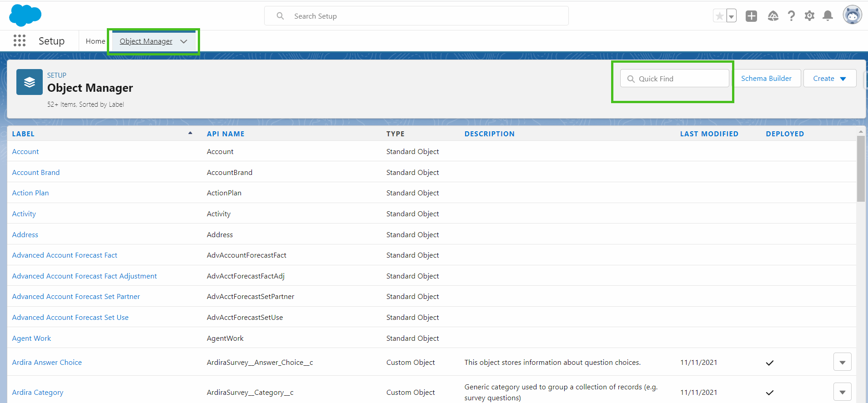Click the Favorites star icon
This screenshot has width=868, height=403.
[x=719, y=16]
